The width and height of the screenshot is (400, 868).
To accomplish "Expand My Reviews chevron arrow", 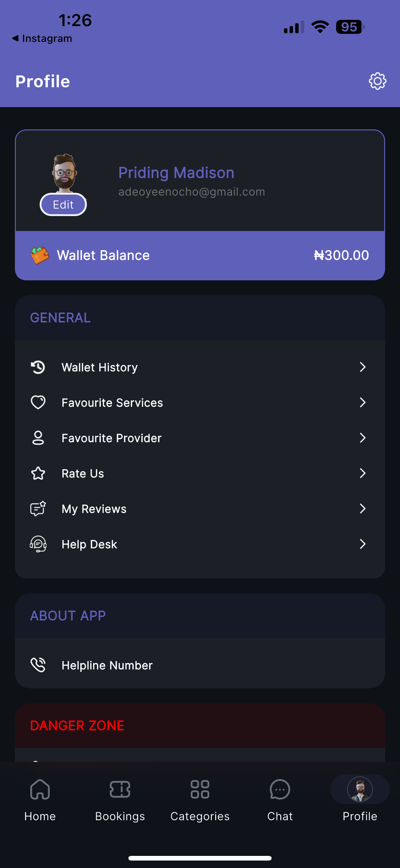I will [x=362, y=509].
